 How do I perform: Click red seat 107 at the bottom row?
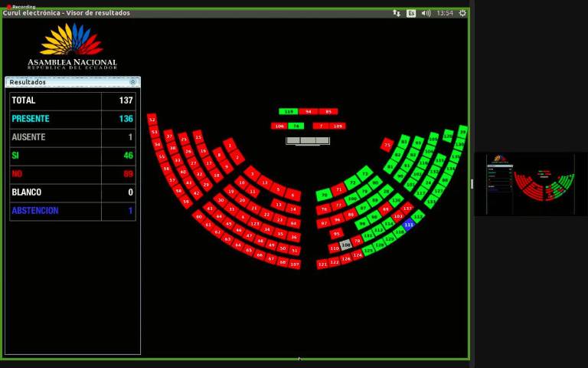294,264
